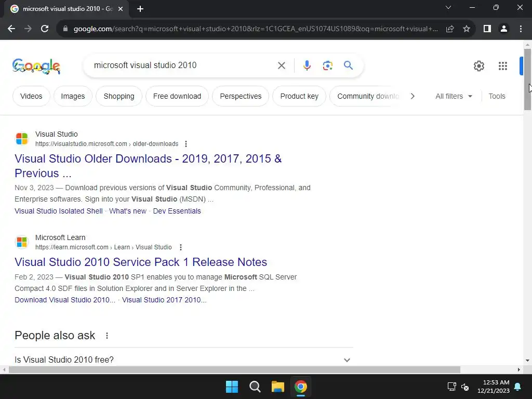Select the Product key chip
Viewport: 532px width, 399px height.
(299, 96)
